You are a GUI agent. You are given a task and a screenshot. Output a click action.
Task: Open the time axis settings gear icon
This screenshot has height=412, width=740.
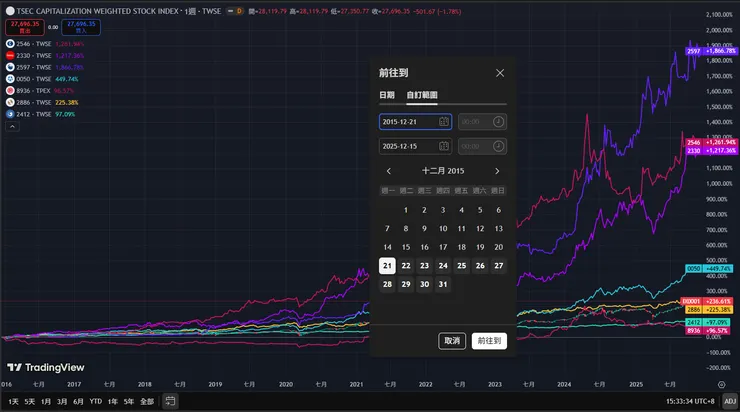(x=722, y=385)
